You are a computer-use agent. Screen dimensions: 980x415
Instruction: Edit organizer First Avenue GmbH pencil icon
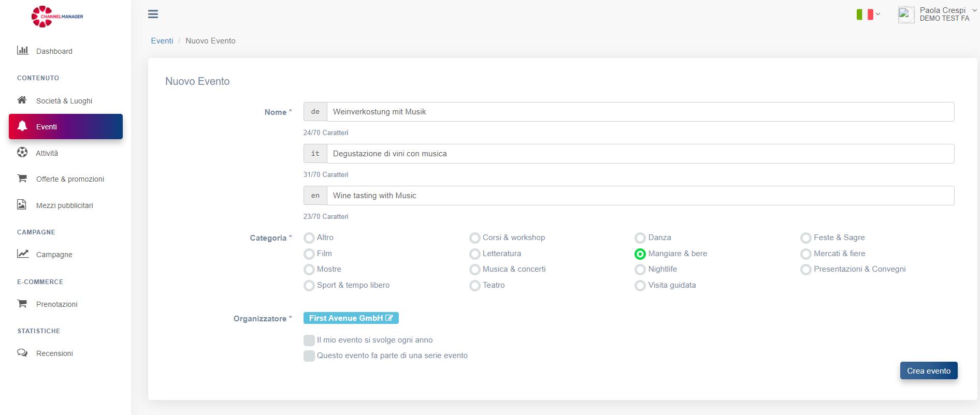(x=390, y=318)
